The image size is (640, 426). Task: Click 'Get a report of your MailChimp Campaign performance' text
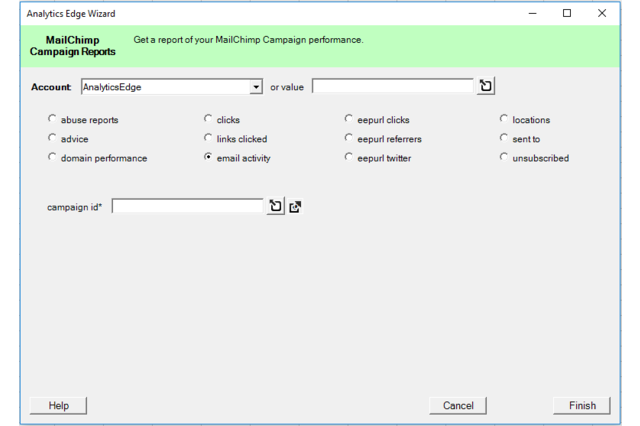(248, 40)
